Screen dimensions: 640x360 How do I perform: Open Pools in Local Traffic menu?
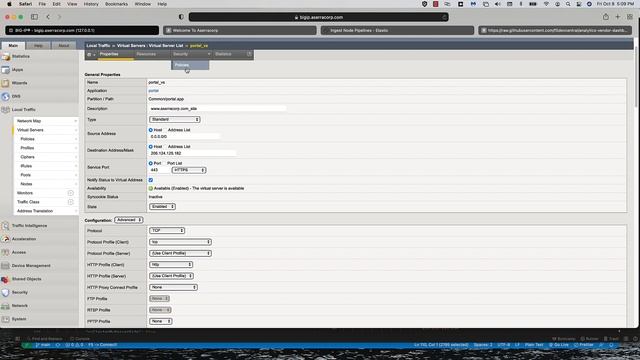click(26, 175)
